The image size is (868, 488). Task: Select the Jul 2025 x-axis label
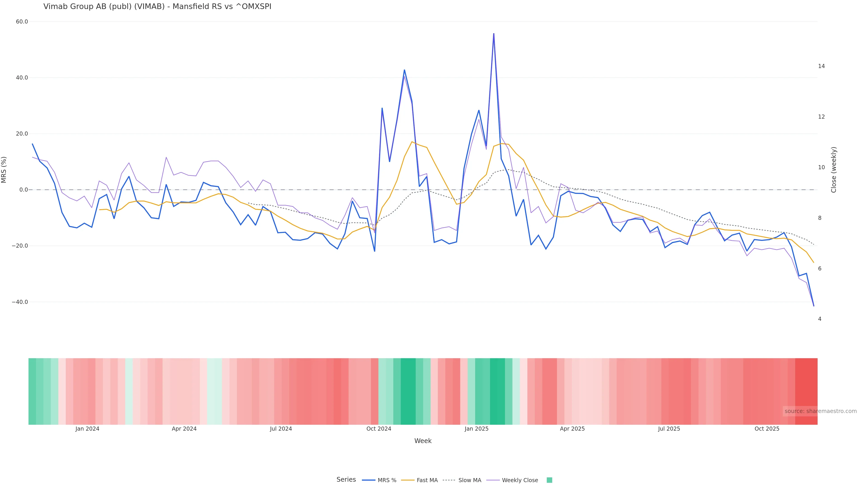[669, 429]
